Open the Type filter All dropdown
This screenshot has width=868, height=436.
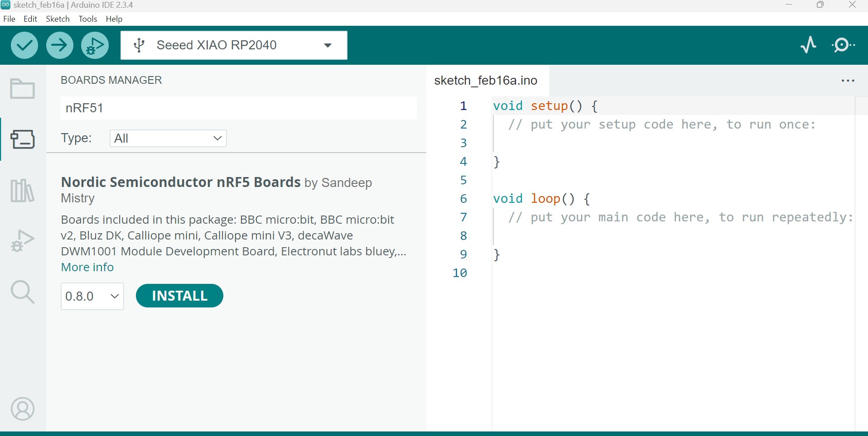168,139
